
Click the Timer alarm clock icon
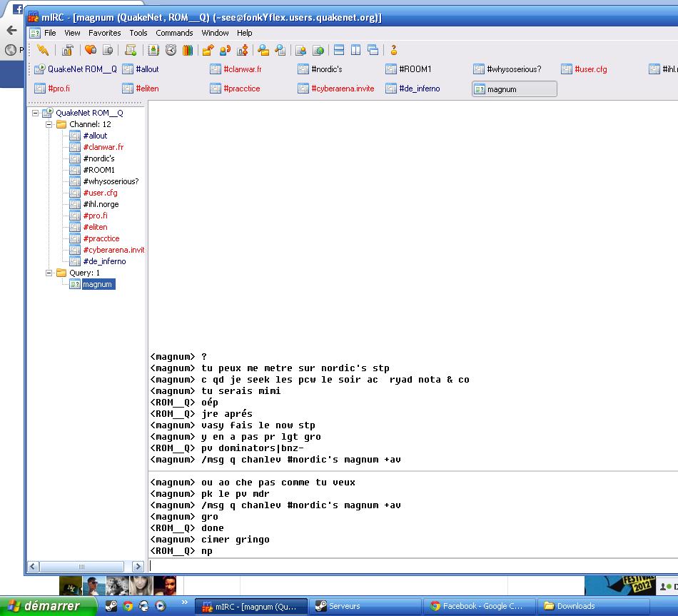click(171, 50)
